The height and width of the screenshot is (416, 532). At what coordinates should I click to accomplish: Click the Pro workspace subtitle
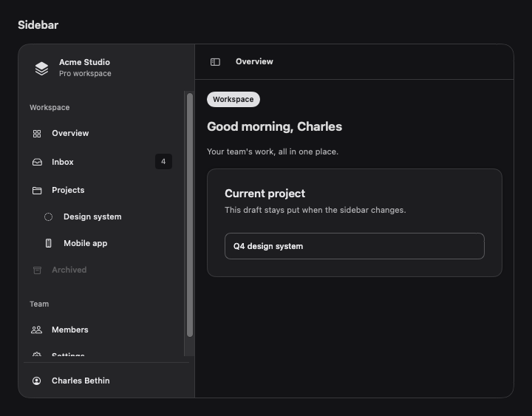(85, 74)
